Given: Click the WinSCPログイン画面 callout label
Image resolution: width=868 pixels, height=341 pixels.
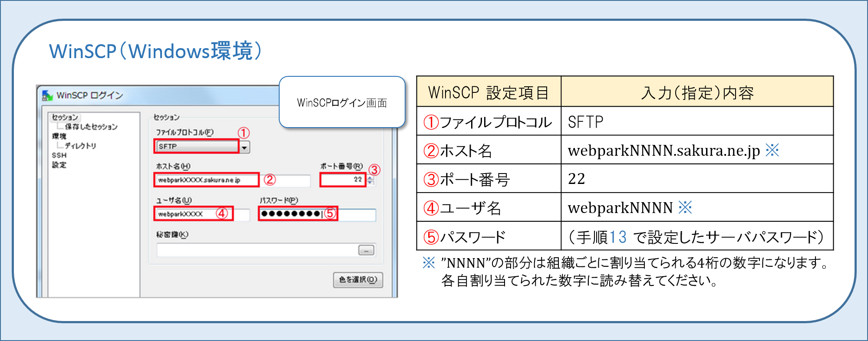Looking at the screenshot, I should point(342,103).
